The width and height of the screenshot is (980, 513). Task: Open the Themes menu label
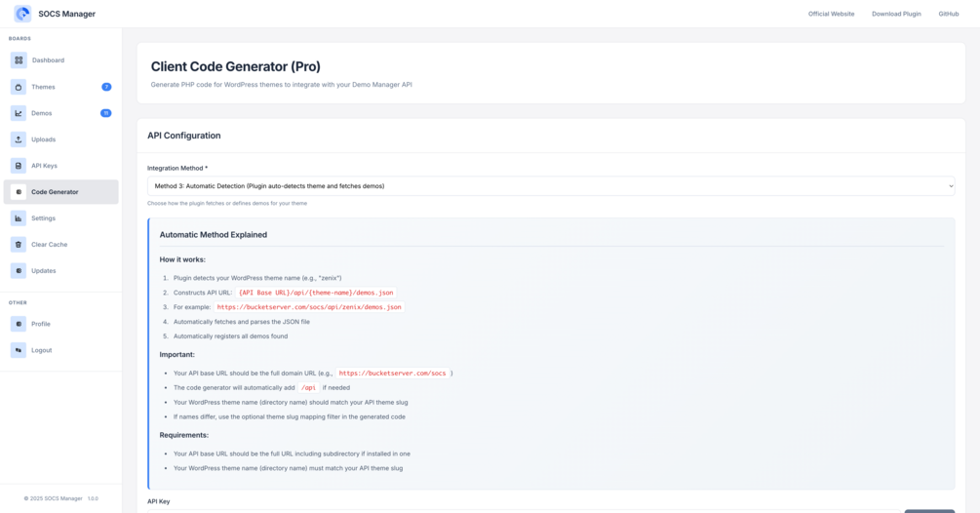click(x=43, y=87)
